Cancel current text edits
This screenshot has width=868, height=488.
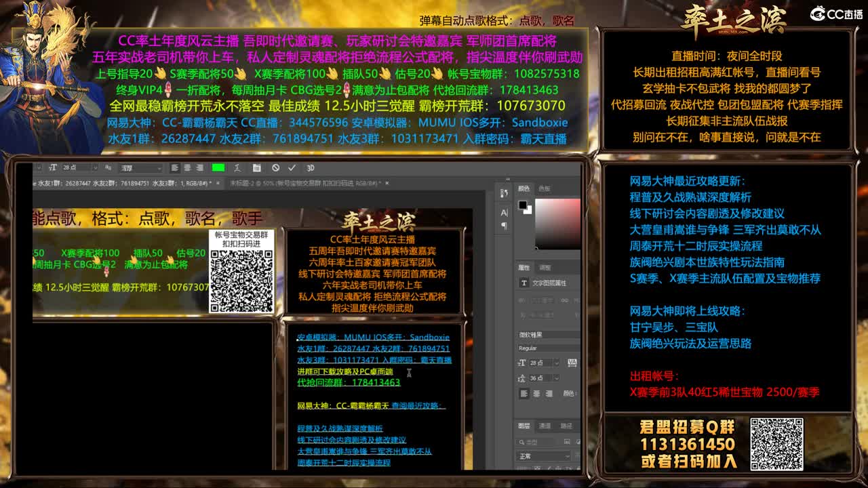pyautogui.click(x=275, y=167)
